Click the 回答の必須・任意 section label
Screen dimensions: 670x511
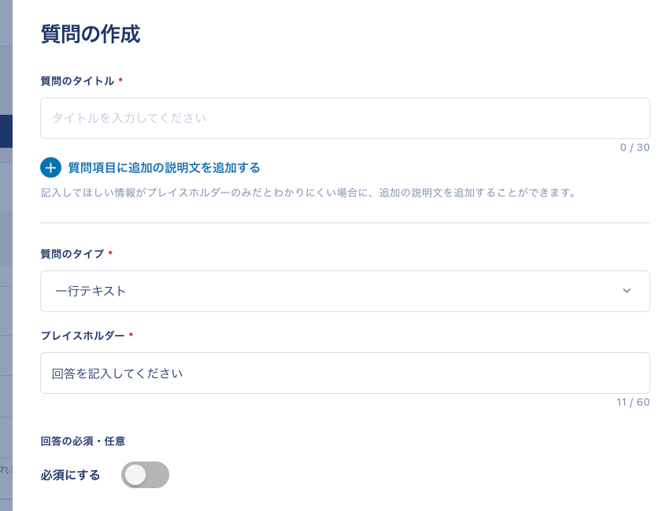click(82, 440)
